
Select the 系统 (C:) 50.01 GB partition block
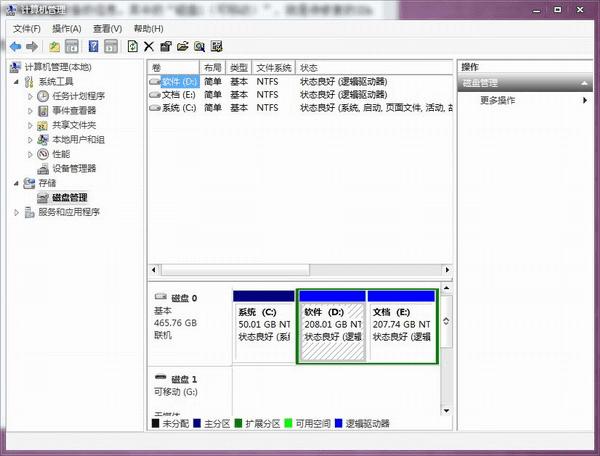pos(264,326)
